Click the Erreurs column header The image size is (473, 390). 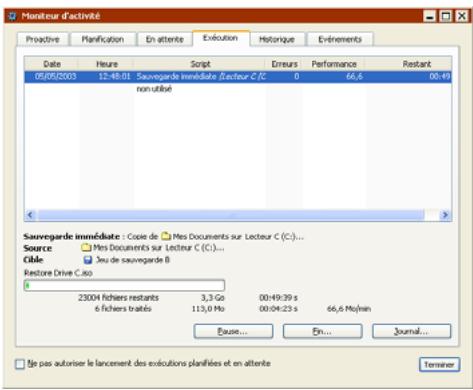[x=284, y=64]
